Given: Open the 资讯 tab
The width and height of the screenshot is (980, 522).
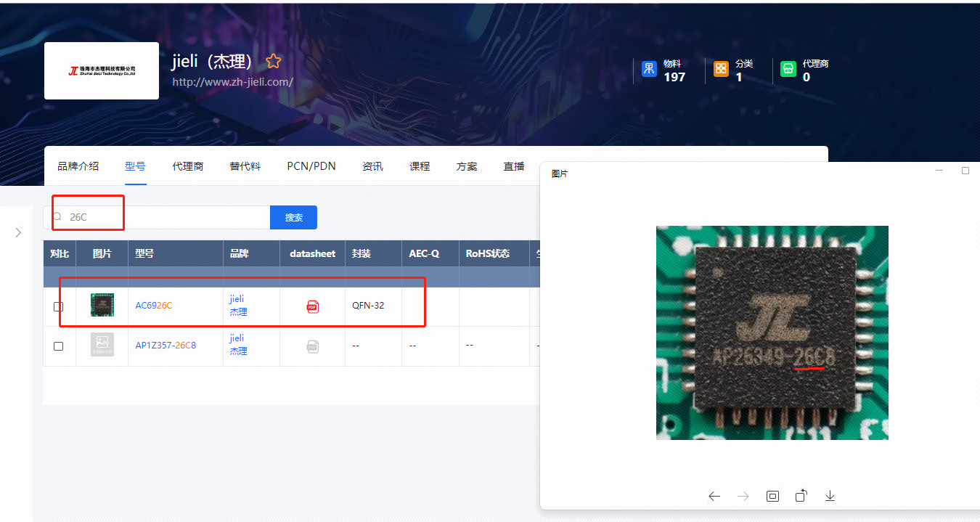Looking at the screenshot, I should 372,166.
